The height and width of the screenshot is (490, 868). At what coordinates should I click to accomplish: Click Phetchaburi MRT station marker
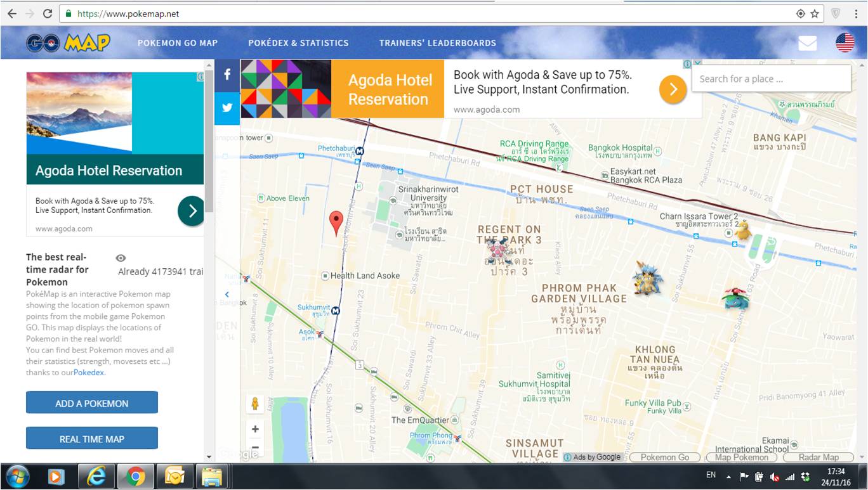(x=360, y=151)
